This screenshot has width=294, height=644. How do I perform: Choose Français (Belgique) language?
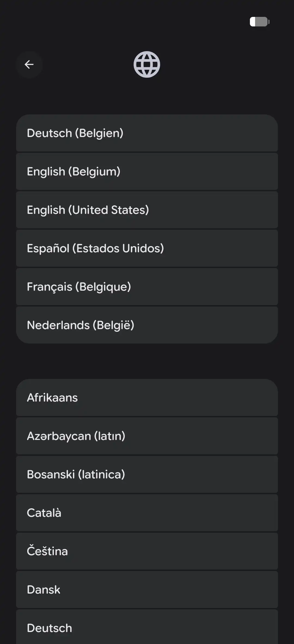(x=147, y=287)
